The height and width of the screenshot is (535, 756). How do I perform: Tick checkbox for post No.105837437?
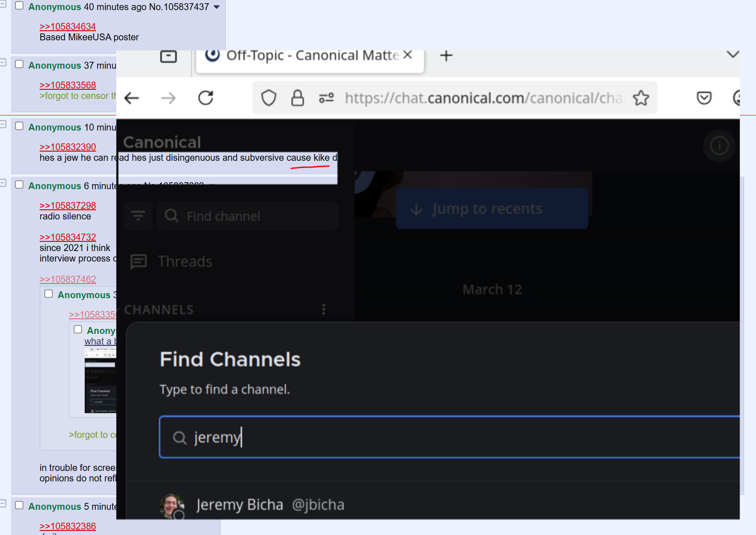click(x=19, y=5)
